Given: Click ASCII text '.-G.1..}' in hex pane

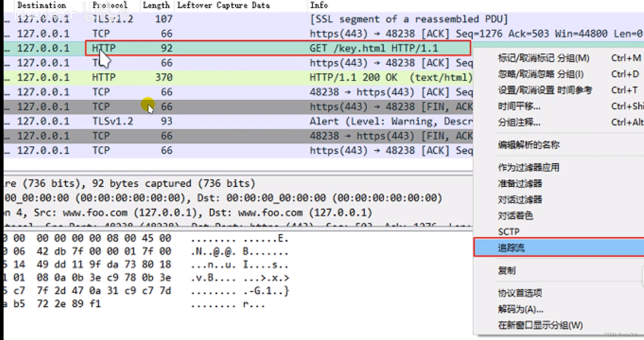Looking at the screenshot, I should click(x=266, y=291).
